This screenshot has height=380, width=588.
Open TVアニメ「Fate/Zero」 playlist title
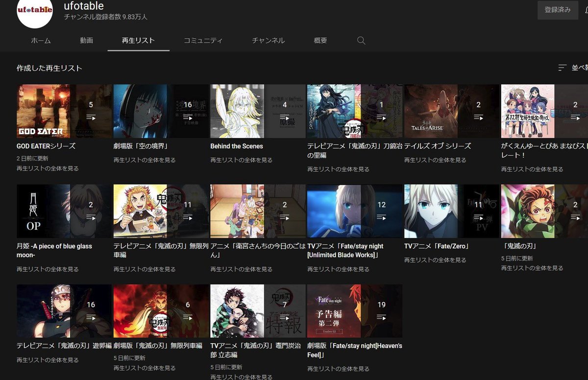click(437, 246)
